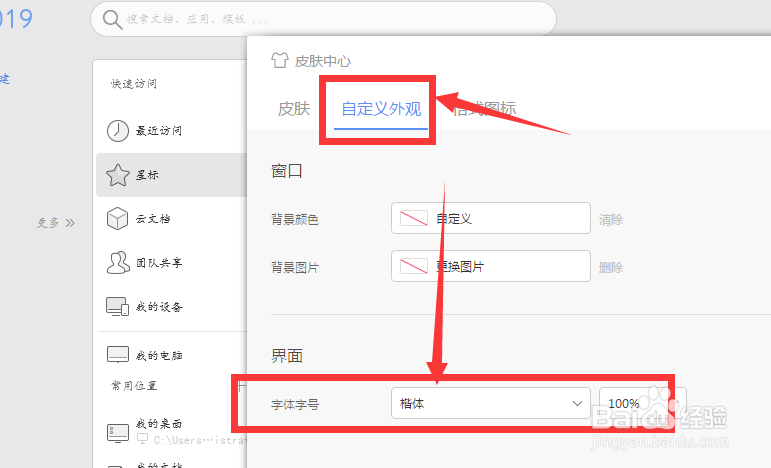
Task: Click the 最近访问 label
Action: coord(158,131)
